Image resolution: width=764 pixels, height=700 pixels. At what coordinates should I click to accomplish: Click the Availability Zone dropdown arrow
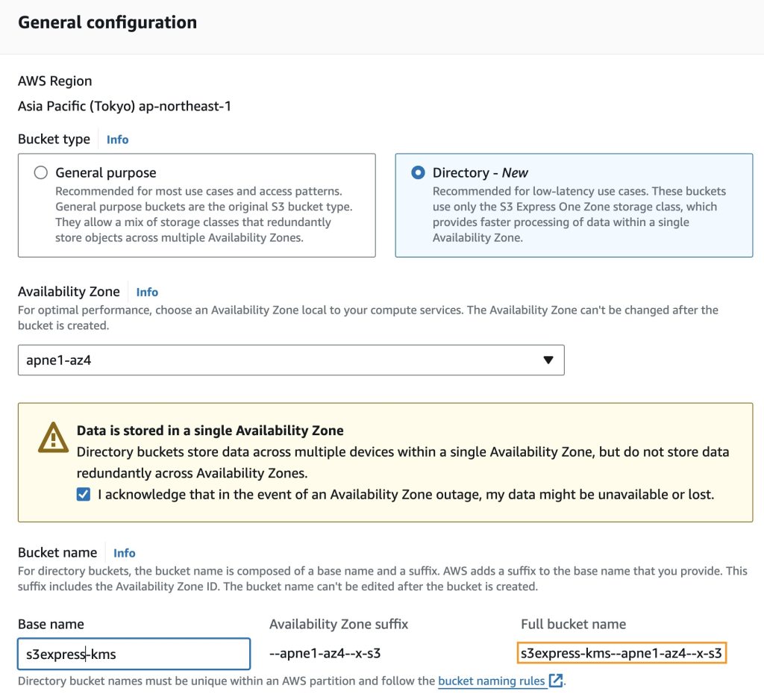point(548,360)
